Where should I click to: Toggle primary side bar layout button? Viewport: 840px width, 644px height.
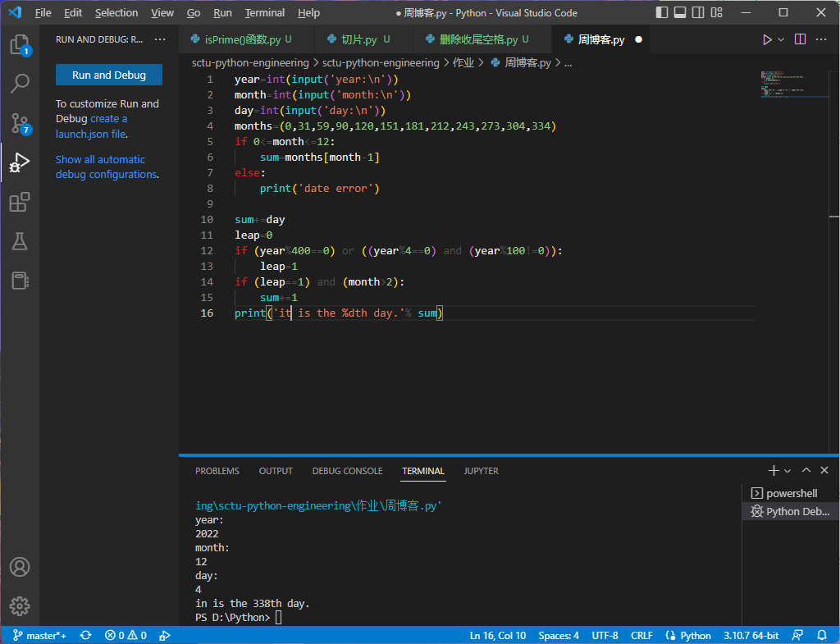tap(663, 12)
